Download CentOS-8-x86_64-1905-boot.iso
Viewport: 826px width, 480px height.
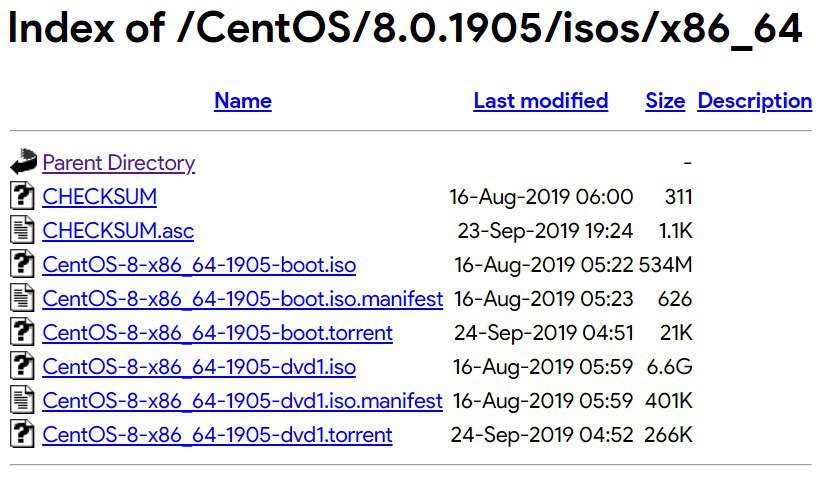199,265
